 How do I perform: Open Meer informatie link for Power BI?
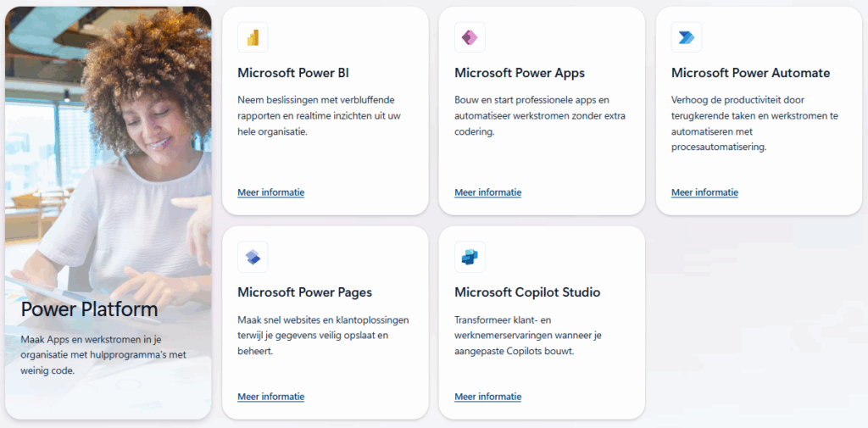click(270, 192)
